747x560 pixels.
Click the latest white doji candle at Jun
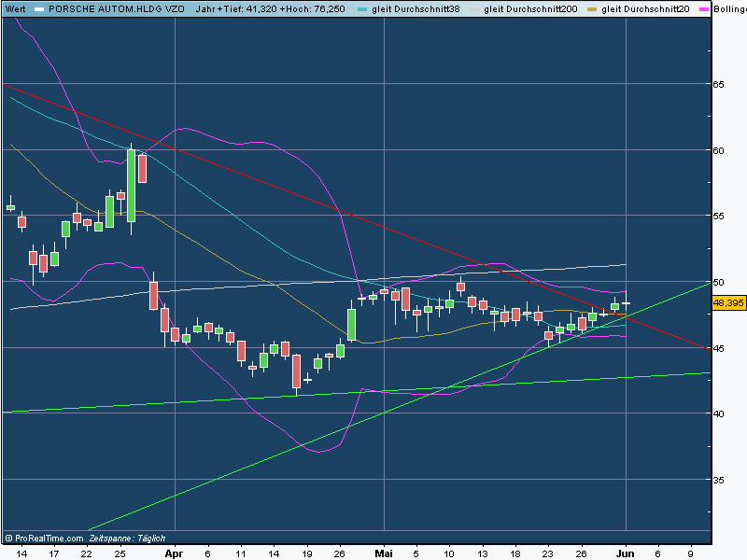[x=626, y=302]
